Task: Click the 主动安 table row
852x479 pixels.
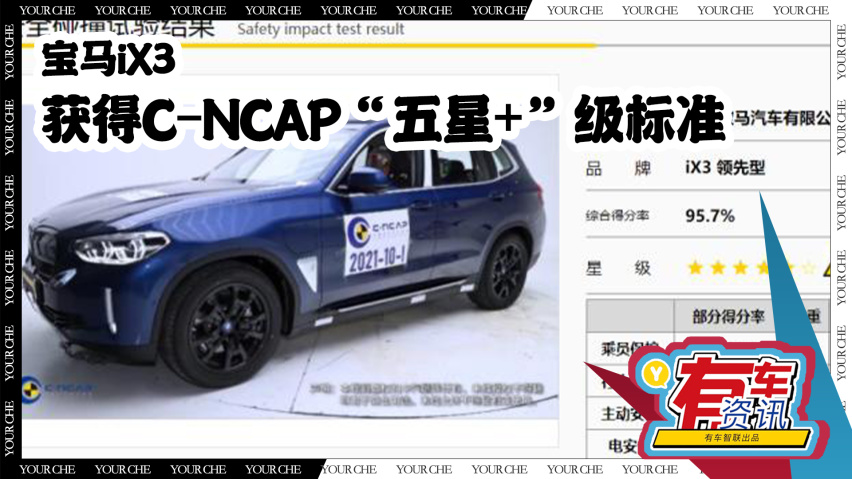Action: (x=622, y=414)
